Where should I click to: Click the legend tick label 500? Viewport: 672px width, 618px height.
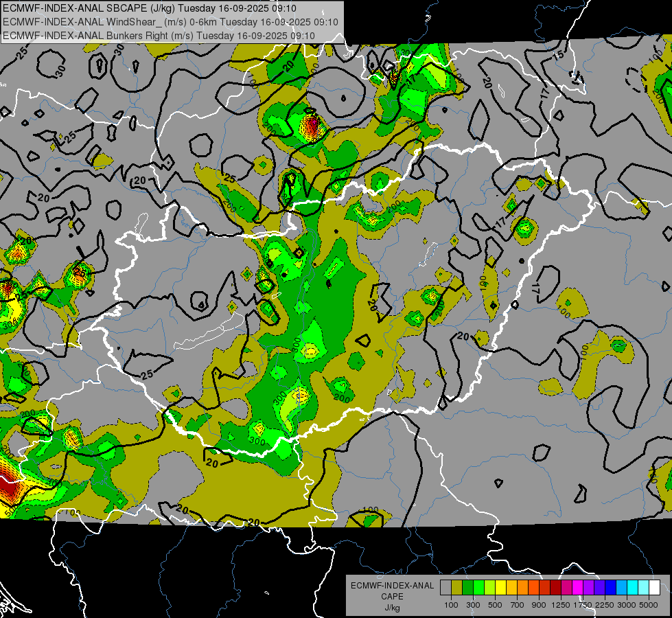click(495, 605)
